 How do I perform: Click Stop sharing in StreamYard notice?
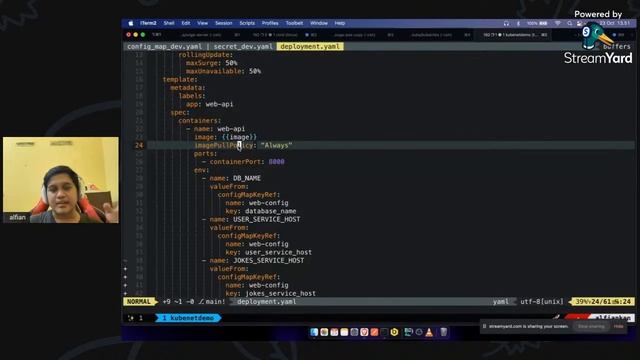click(591, 326)
